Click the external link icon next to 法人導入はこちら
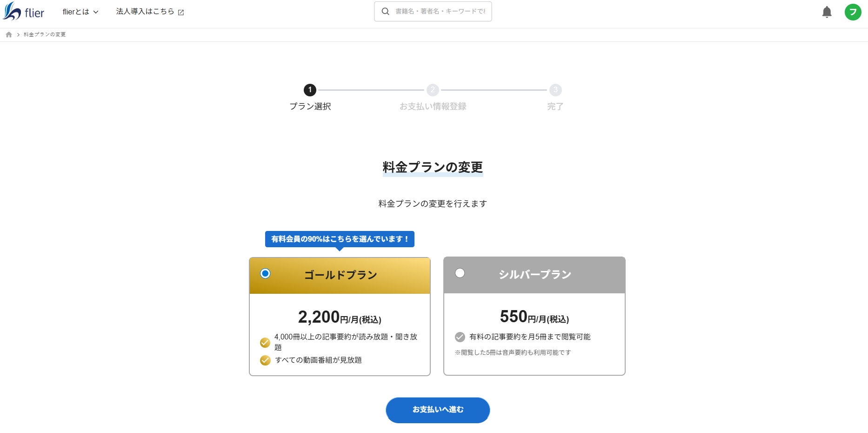Screen dimensions: 868x433 point(180,12)
